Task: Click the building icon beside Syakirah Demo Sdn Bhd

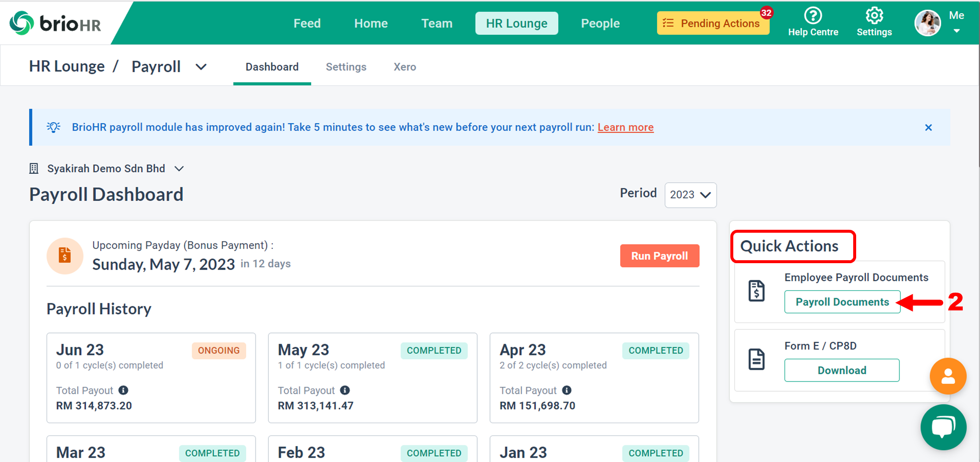Action: pos(33,169)
